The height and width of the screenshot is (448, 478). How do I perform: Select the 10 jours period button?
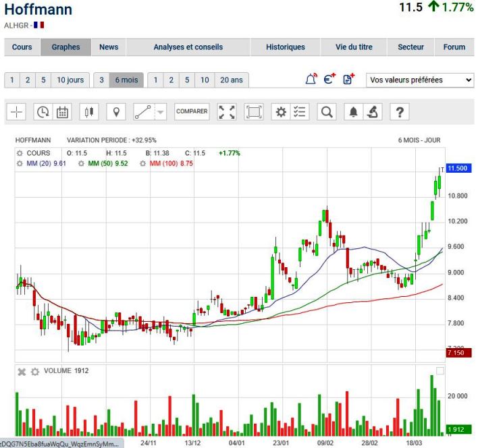click(x=70, y=80)
